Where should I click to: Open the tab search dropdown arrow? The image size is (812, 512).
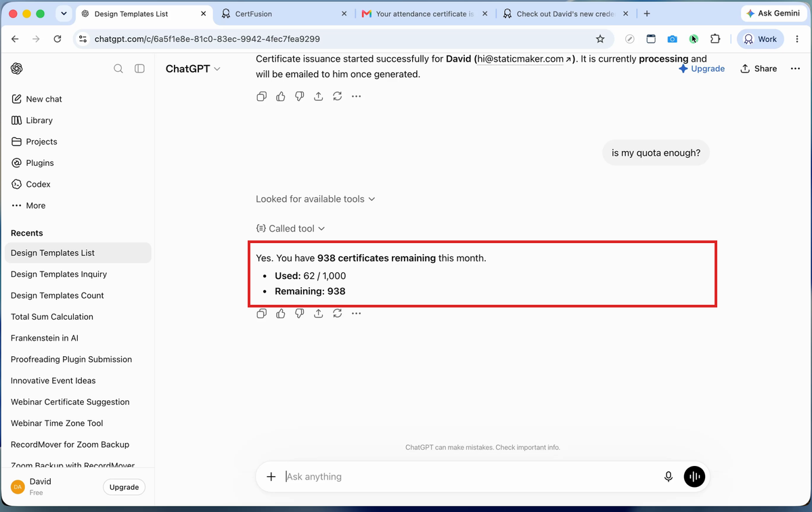coord(63,14)
